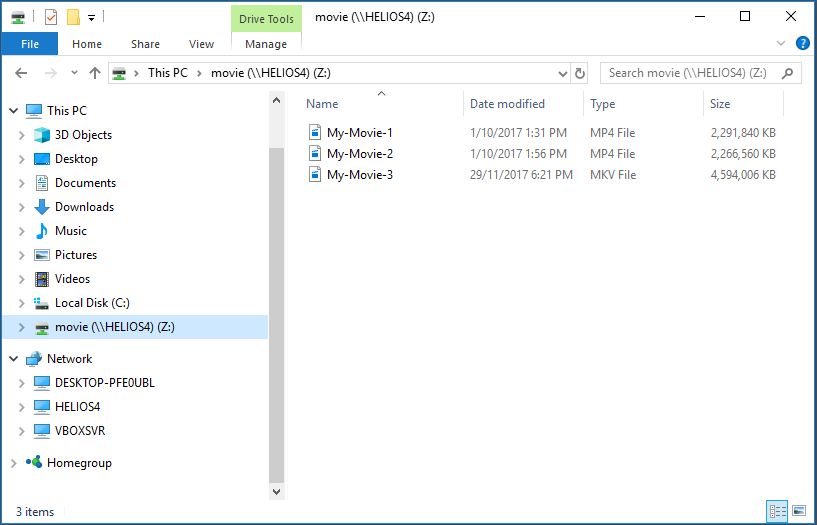Click the Forward navigation arrow
This screenshot has width=817, height=525.
click(x=51, y=73)
